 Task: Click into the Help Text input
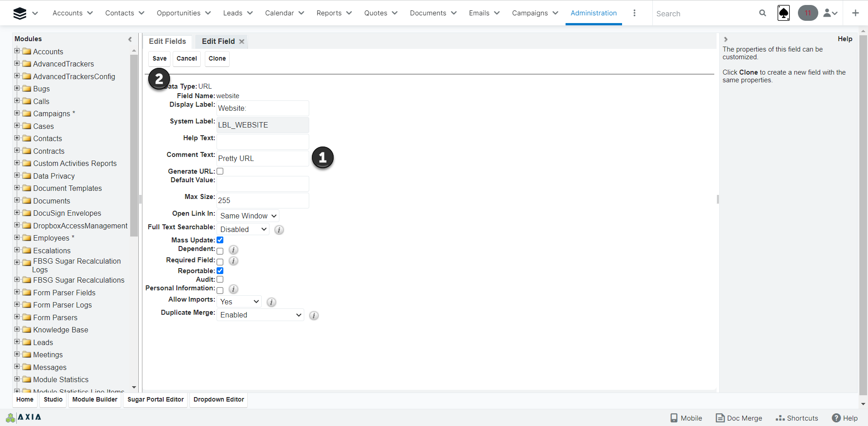(x=263, y=142)
